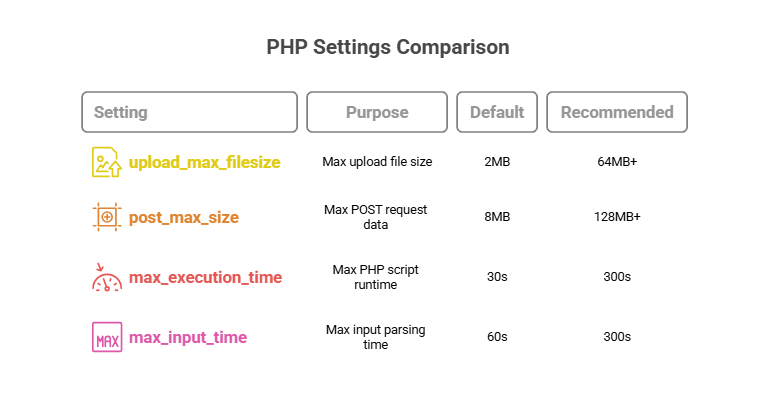Click the Max input parsing time text

pos(376,337)
